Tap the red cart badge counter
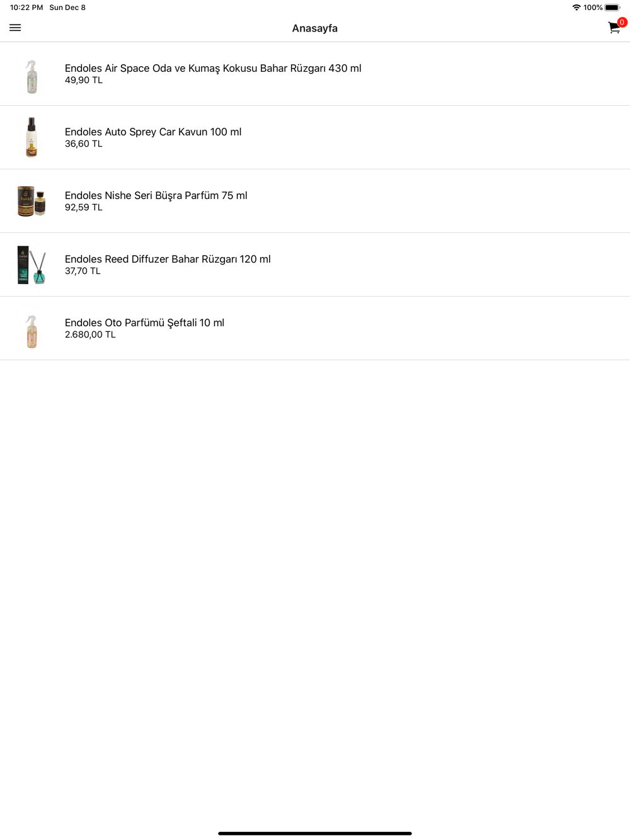 (622, 22)
